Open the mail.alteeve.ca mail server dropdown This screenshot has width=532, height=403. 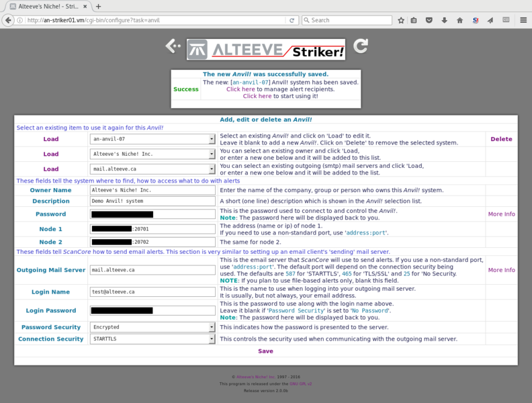pyautogui.click(x=152, y=169)
